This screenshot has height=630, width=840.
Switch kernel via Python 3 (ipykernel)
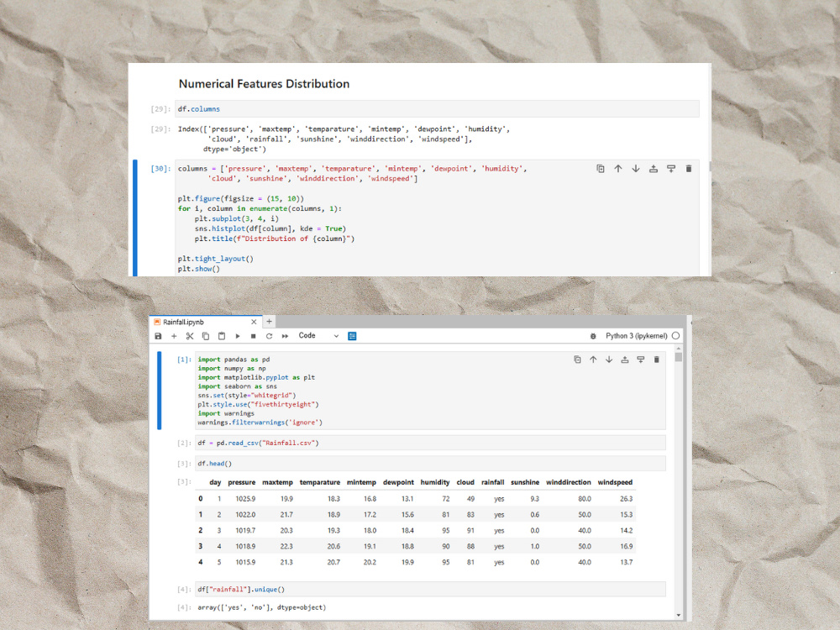pos(637,336)
